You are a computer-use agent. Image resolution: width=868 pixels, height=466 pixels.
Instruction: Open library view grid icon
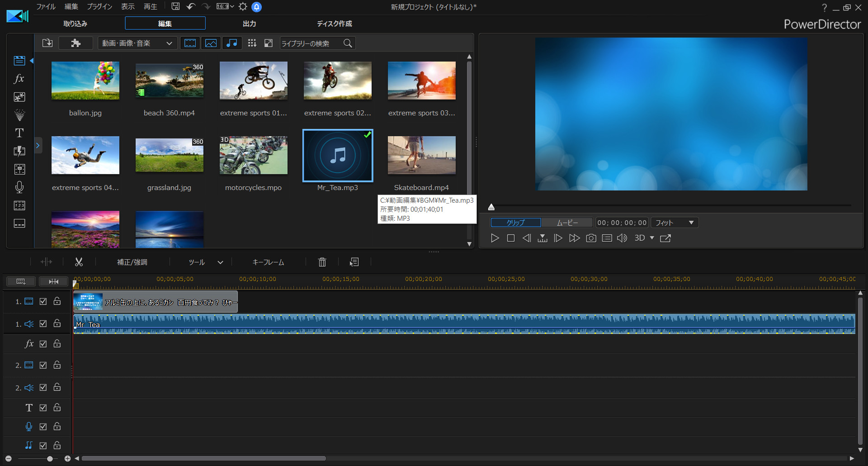252,43
